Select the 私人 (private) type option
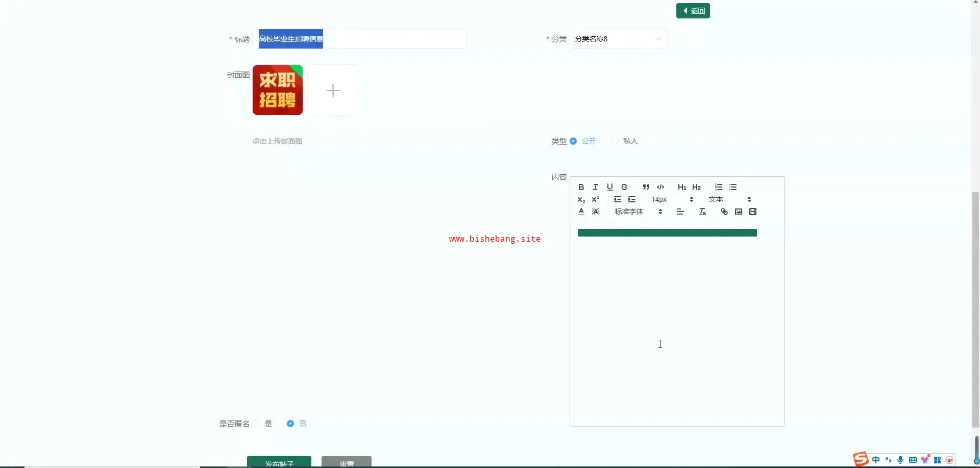 [616, 141]
